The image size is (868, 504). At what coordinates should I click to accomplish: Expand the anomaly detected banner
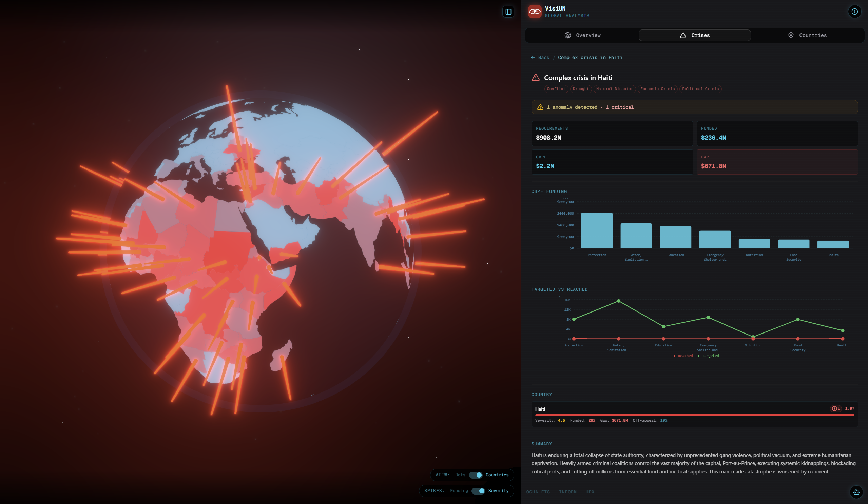pyautogui.click(x=694, y=107)
